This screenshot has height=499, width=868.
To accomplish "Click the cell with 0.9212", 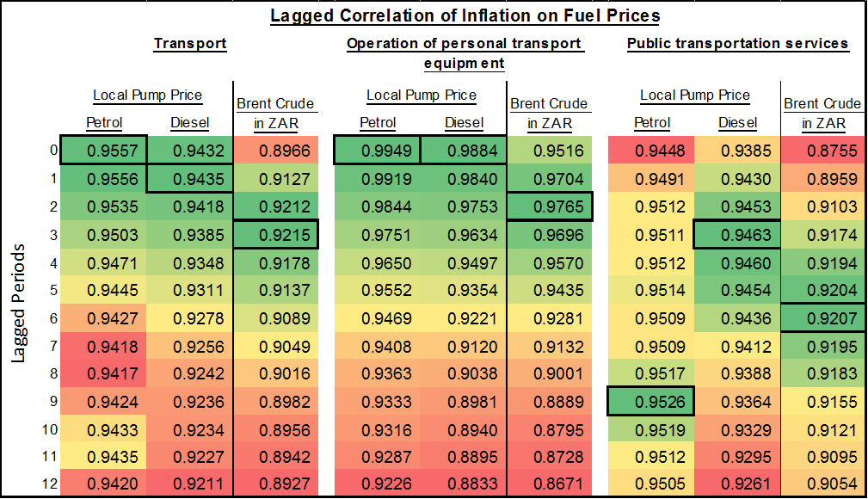I will [275, 206].
